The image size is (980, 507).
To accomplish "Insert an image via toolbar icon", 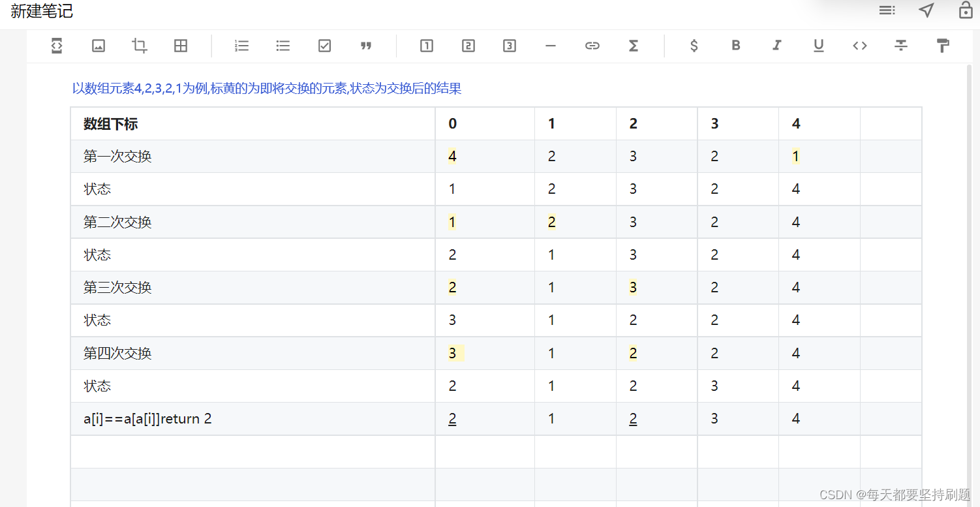I will click(x=99, y=46).
